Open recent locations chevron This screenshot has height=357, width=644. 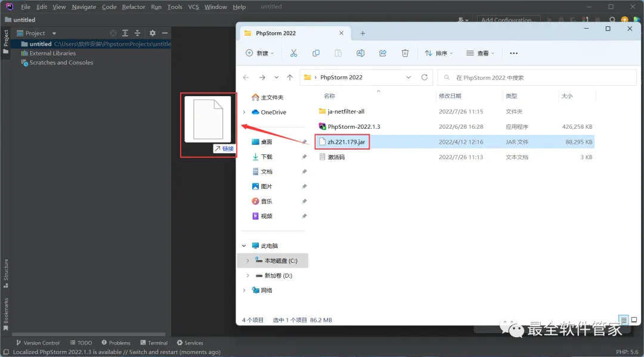pos(277,77)
